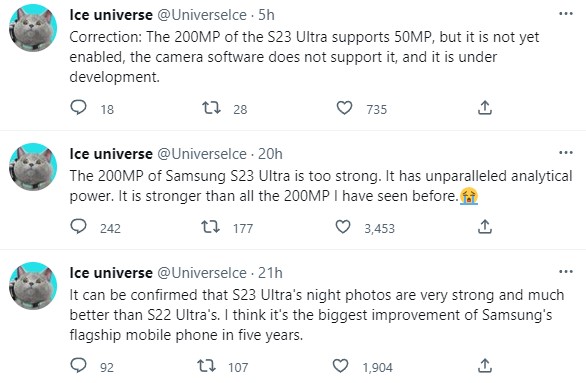Open the 21h timestamp link
The image size is (586, 383).
[x=270, y=273]
